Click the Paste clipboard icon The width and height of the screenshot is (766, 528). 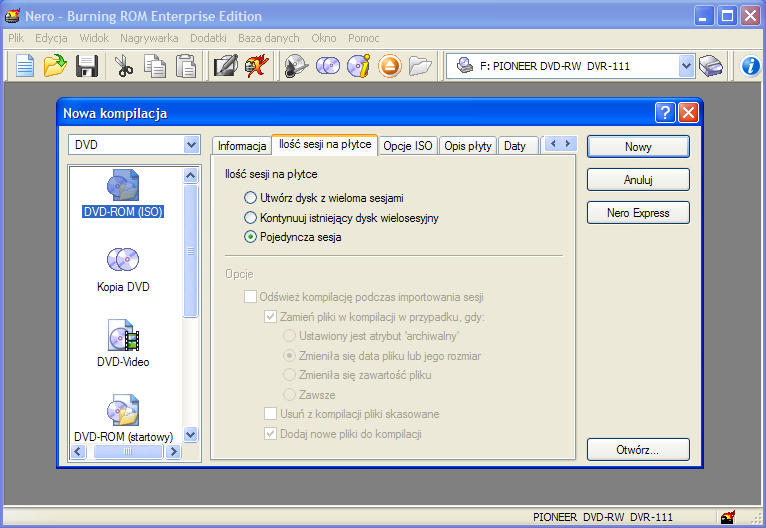coord(186,66)
